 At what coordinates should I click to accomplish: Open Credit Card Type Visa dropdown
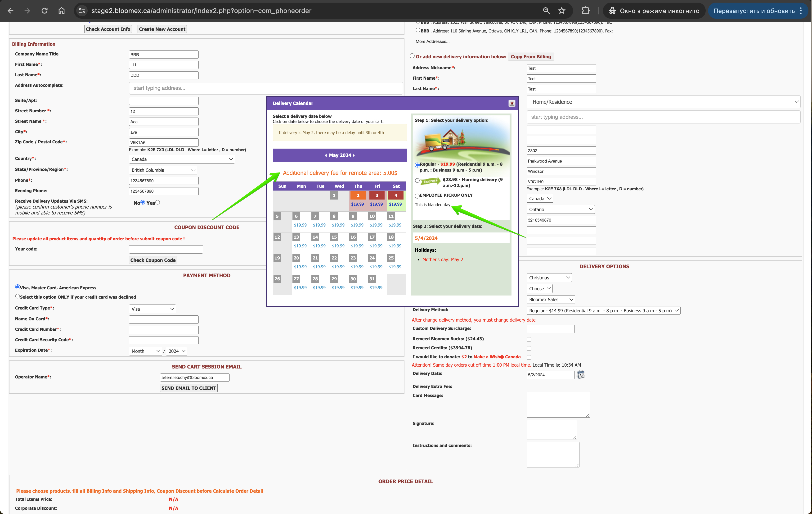click(153, 309)
